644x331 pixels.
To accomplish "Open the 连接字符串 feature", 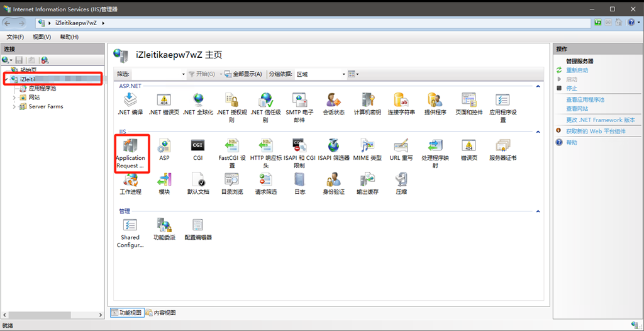I will (x=401, y=103).
